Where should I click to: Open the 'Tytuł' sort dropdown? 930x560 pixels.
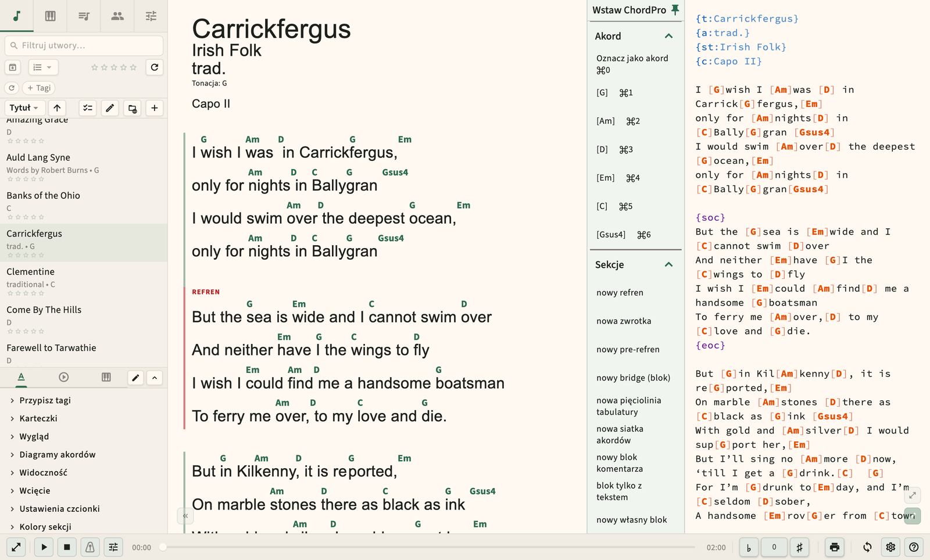[x=24, y=108]
